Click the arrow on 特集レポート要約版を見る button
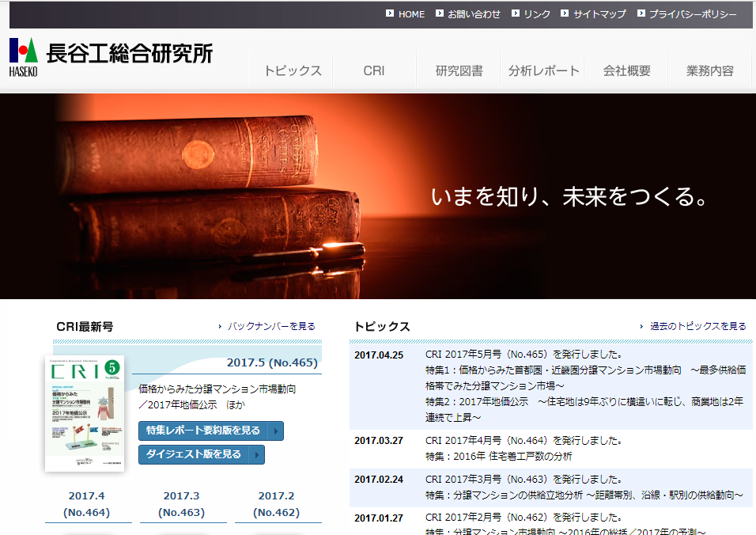The image size is (756, 535). [x=275, y=431]
